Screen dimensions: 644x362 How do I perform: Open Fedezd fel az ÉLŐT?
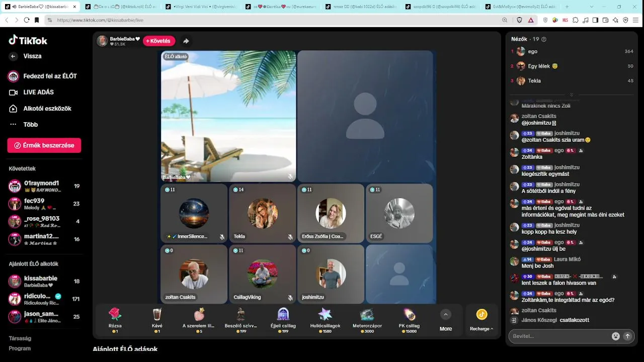click(x=43, y=76)
